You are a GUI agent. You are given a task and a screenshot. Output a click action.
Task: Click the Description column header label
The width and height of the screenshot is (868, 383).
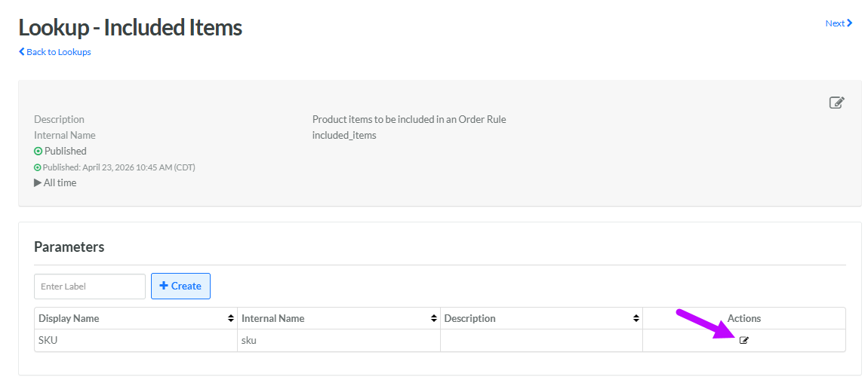point(469,319)
